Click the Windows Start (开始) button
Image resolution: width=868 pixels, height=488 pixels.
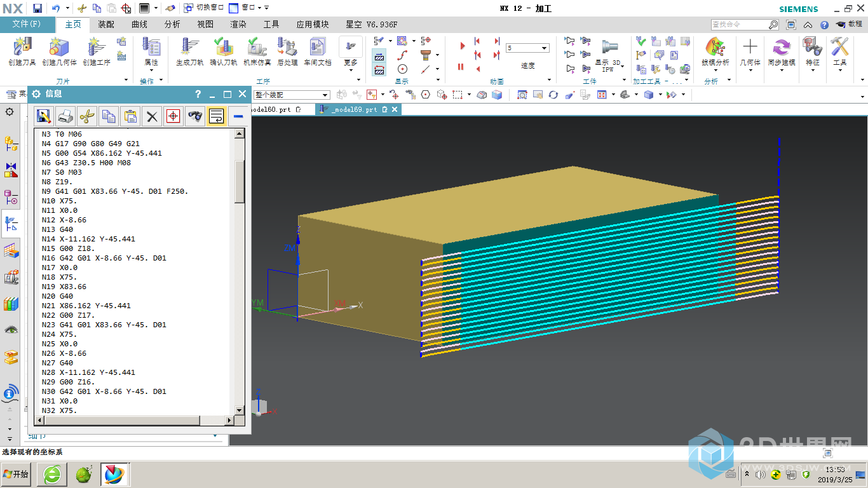[x=16, y=474]
